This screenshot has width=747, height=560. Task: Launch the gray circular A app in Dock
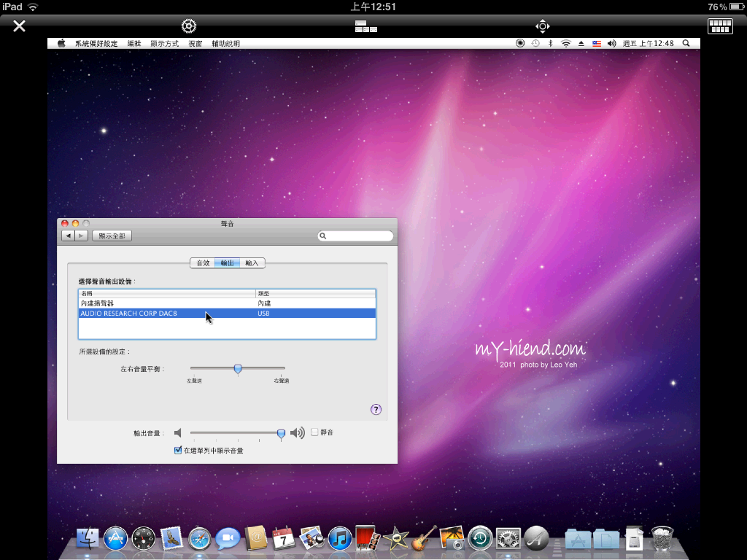point(536,539)
